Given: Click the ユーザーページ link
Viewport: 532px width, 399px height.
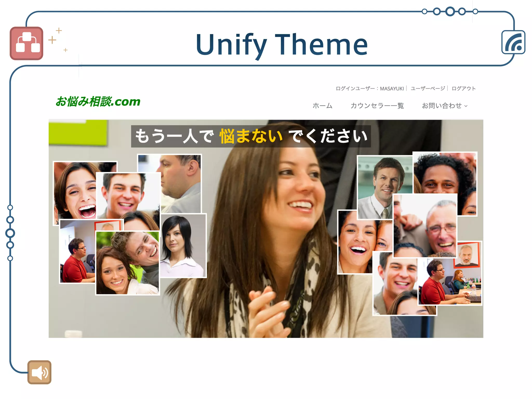Looking at the screenshot, I should coord(428,88).
